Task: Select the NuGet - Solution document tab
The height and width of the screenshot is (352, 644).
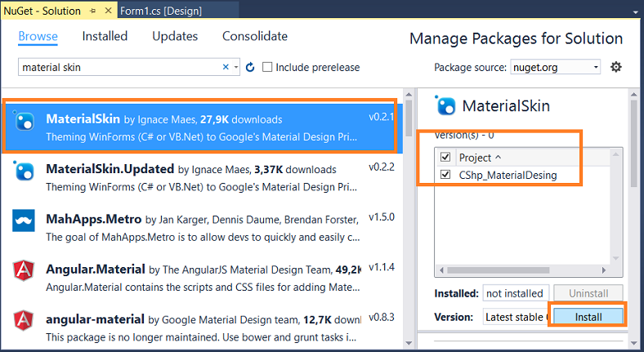Action: [42, 11]
